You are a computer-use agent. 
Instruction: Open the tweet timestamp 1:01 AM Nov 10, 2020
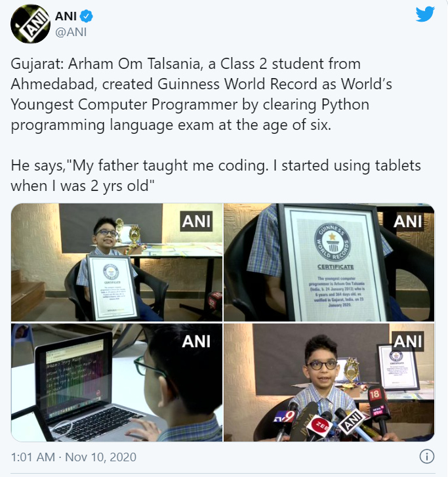pyautogui.click(x=73, y=457)
